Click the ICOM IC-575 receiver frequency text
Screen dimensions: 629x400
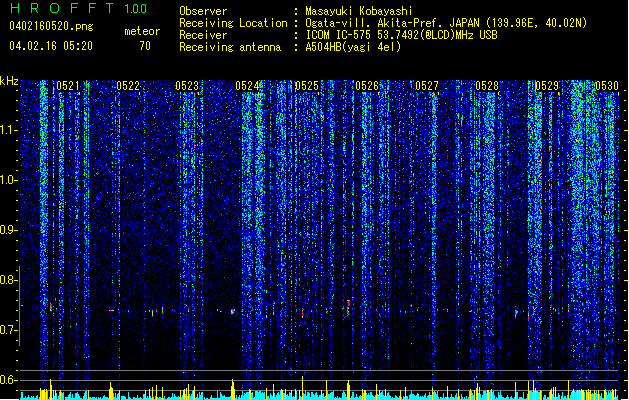point(401,35)
